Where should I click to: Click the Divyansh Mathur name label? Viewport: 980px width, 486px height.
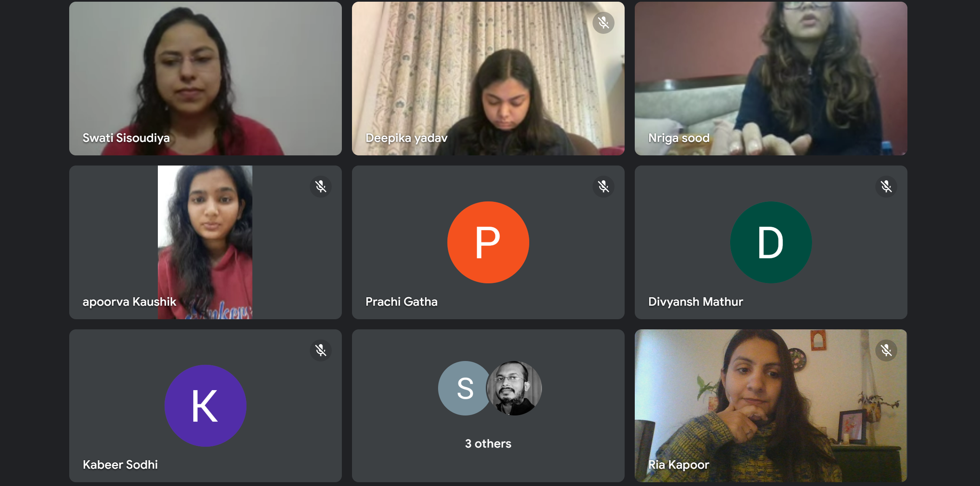point(696,302)
